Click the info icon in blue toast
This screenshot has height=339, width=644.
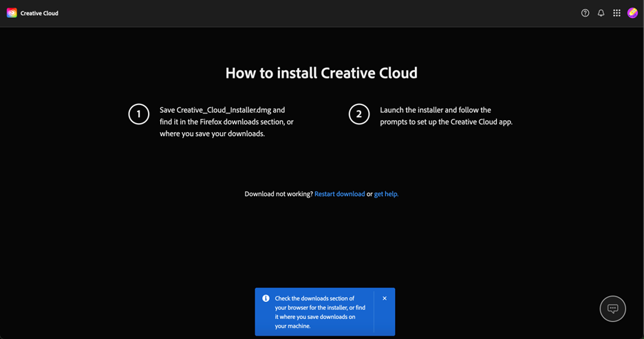click(x=266, y=298)
